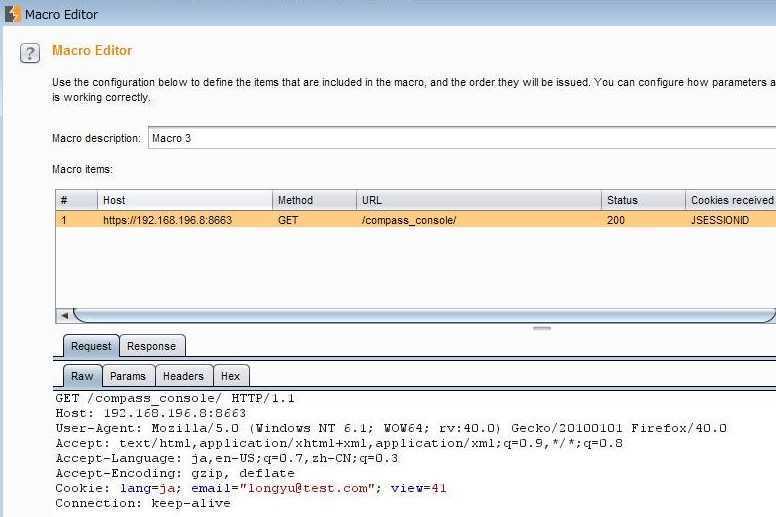
Task: Click the Host header line in raw request
Action: [150, 413]
